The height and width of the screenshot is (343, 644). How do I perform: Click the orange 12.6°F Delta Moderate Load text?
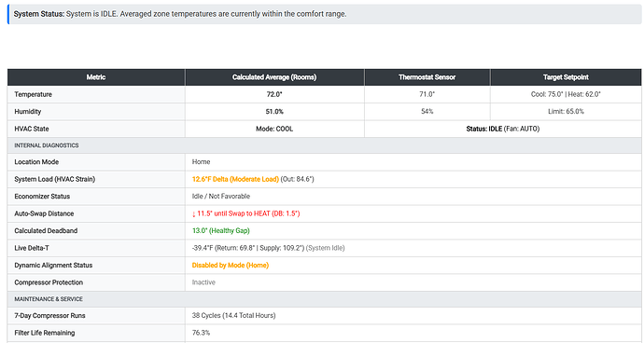pos(235,179)
